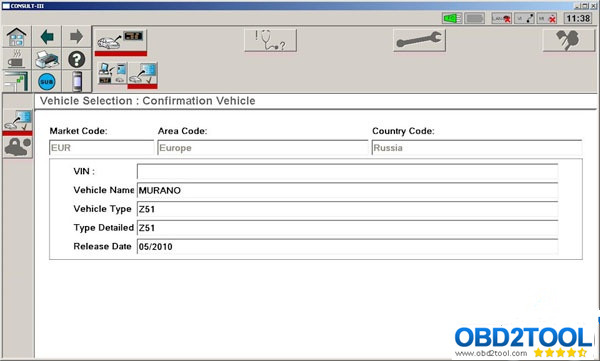Screen dimensions: 600x361
Task: Click the sidebar gray user silhouette icon
Action: click(18, 147)
